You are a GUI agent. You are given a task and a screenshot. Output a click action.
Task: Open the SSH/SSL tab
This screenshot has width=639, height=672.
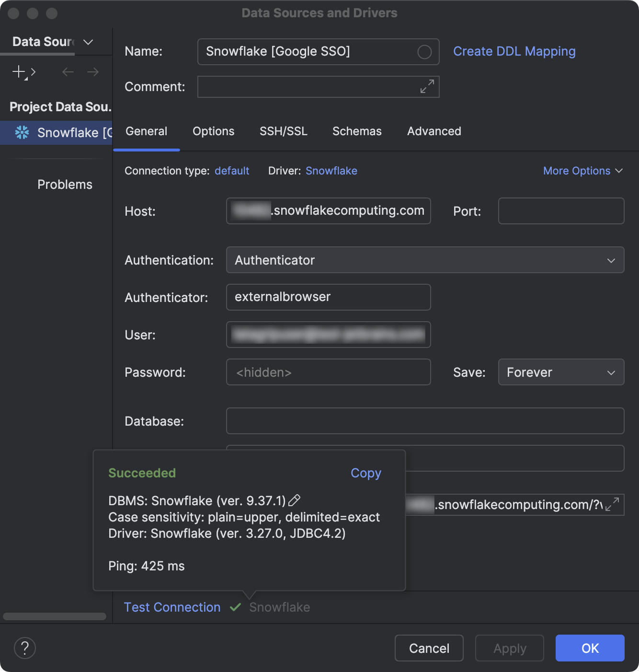[284, 131]
